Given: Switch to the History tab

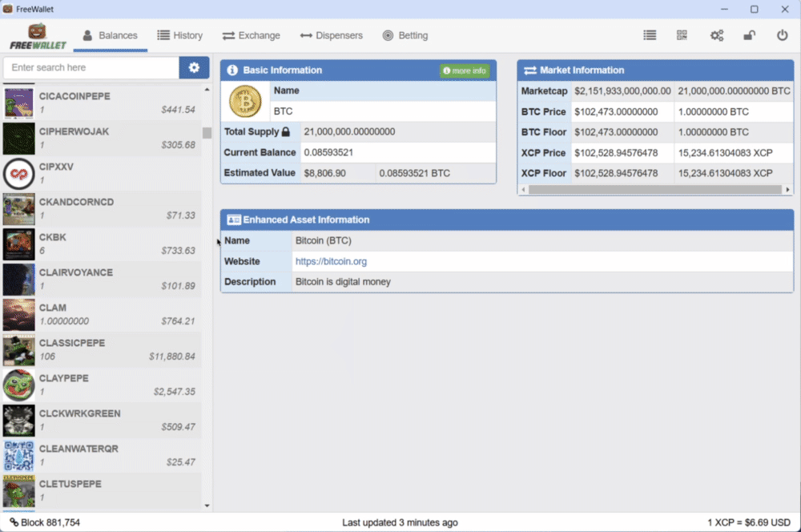Looking at the screenshot, I should 179,35.
